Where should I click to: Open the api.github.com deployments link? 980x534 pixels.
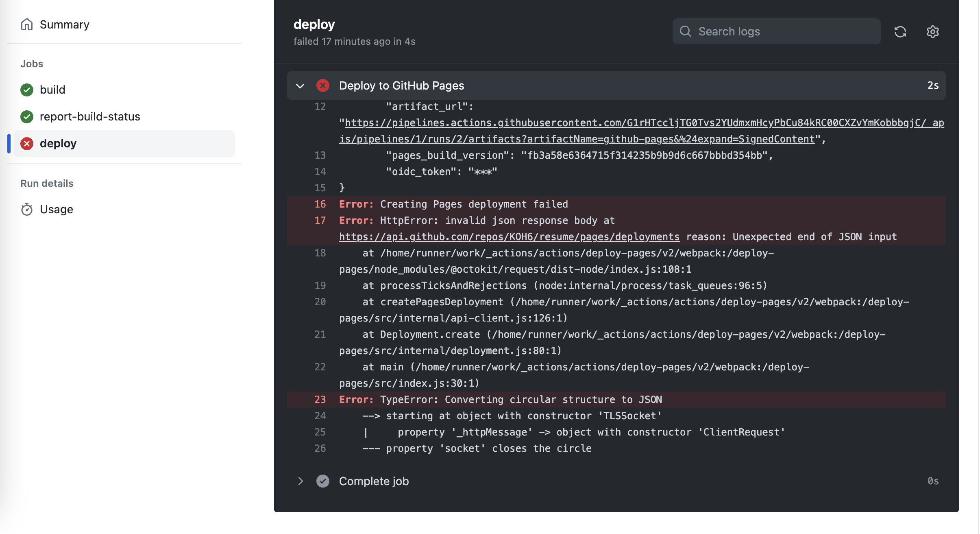click(x=509, y=236)
